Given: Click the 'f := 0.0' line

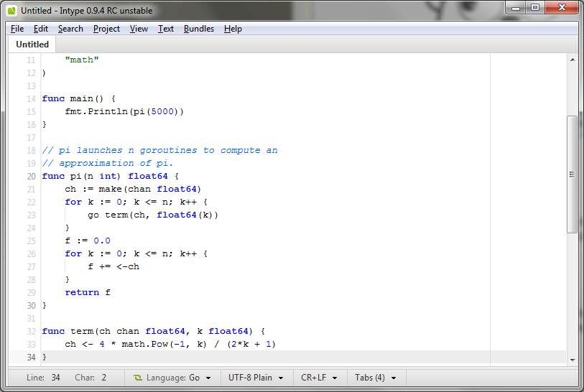Looking at the screenshot, I should tap(88, 241).
